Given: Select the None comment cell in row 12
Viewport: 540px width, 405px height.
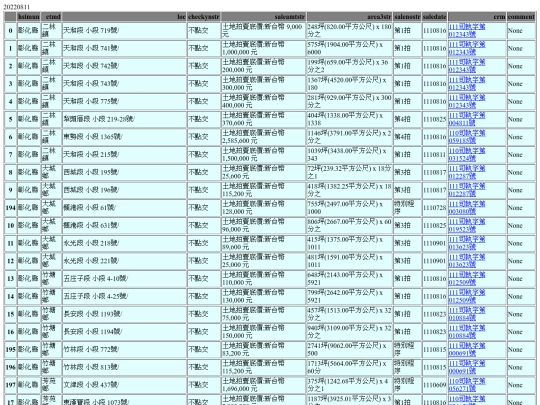Looking at the screenshot, I should point(521,261).
